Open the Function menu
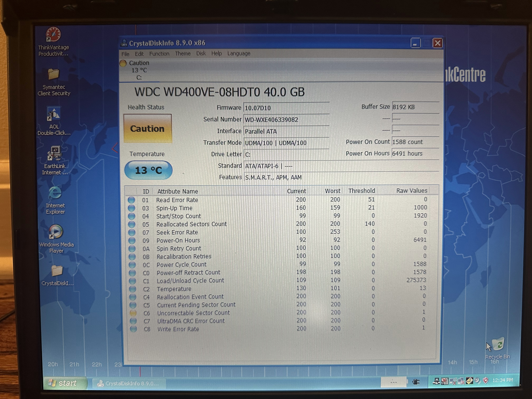Screen dimensions: 532x399 point(159,54)
